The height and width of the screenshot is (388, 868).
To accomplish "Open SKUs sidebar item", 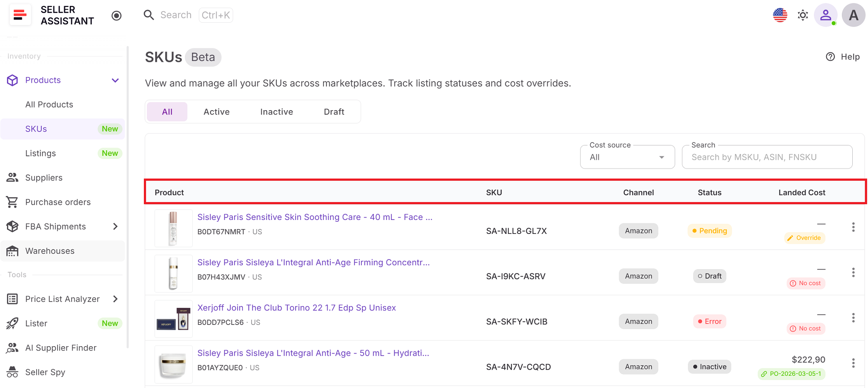I will tap(63, 129).
